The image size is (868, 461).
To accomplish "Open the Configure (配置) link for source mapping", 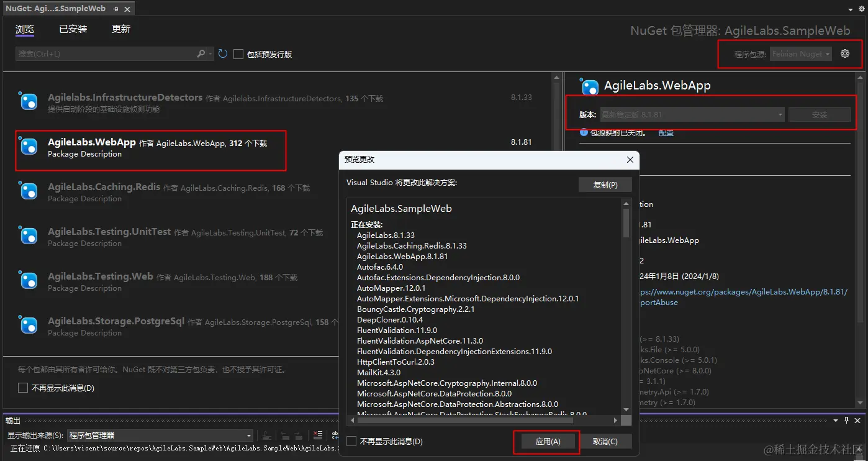I will click(666, 132).
